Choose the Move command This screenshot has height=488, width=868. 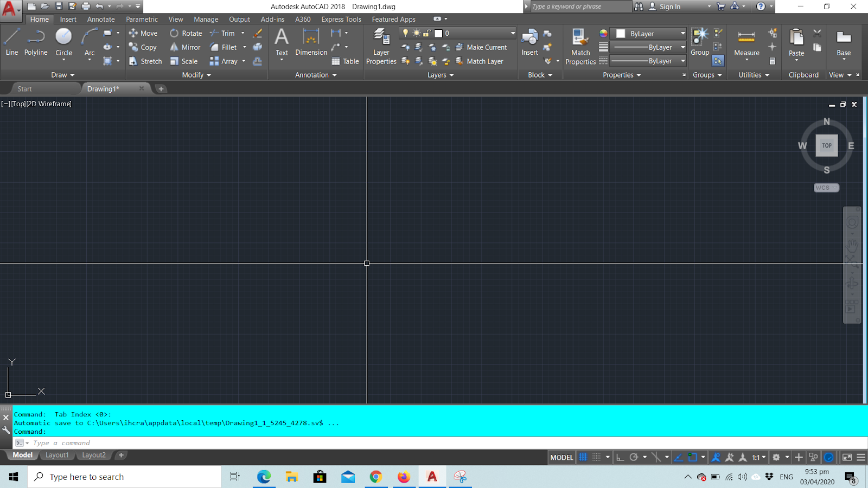pos(143,33)
